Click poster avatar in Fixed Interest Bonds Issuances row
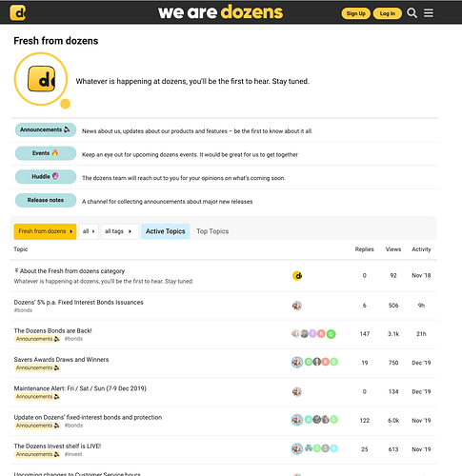 click(x=297, y=306)
